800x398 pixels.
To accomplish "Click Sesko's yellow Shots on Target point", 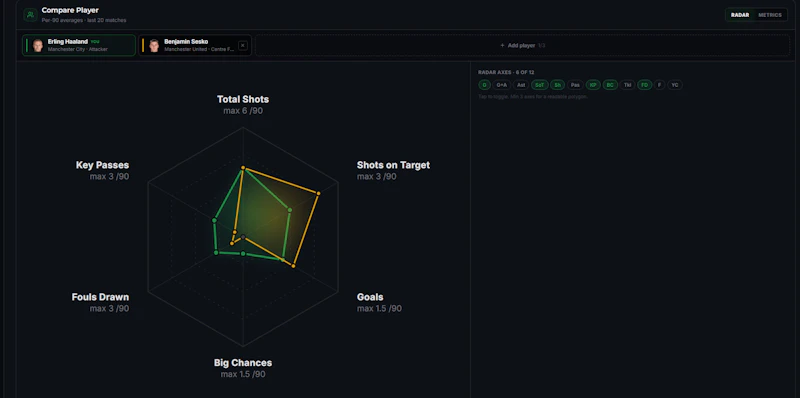I will coord(318,193).
